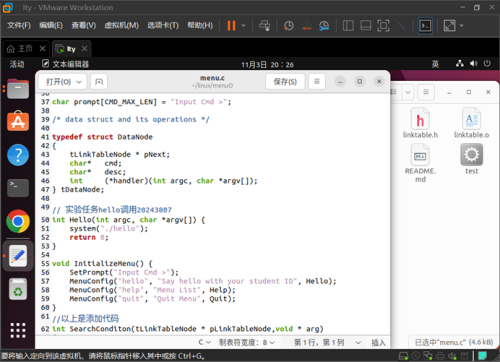Open the Help app in dock
Viewport: 500px width, 362px height.
pos(18,155)
